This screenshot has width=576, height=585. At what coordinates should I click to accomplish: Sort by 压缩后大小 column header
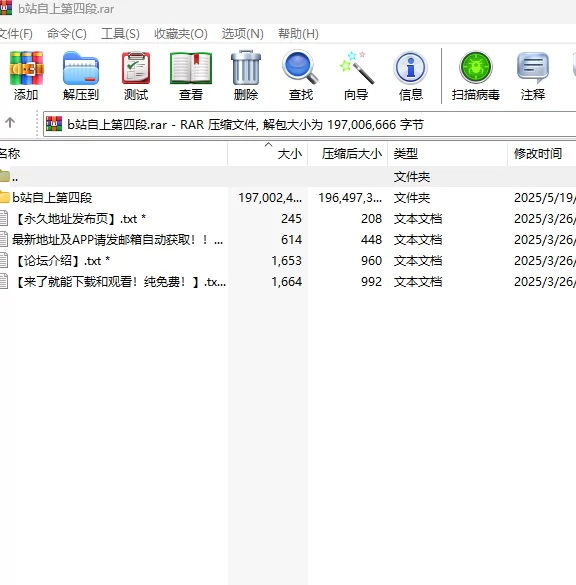(x=348, y=153)
